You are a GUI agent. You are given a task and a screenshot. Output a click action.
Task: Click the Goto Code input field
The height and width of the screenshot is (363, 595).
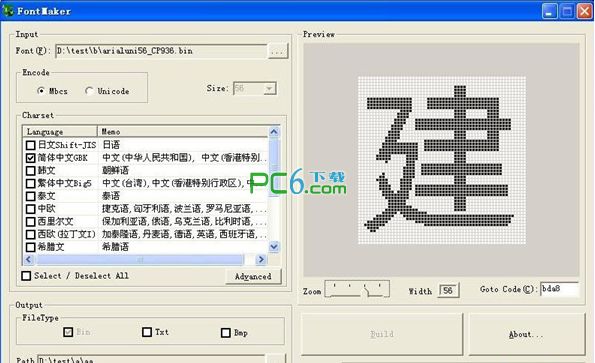(559, 289)
